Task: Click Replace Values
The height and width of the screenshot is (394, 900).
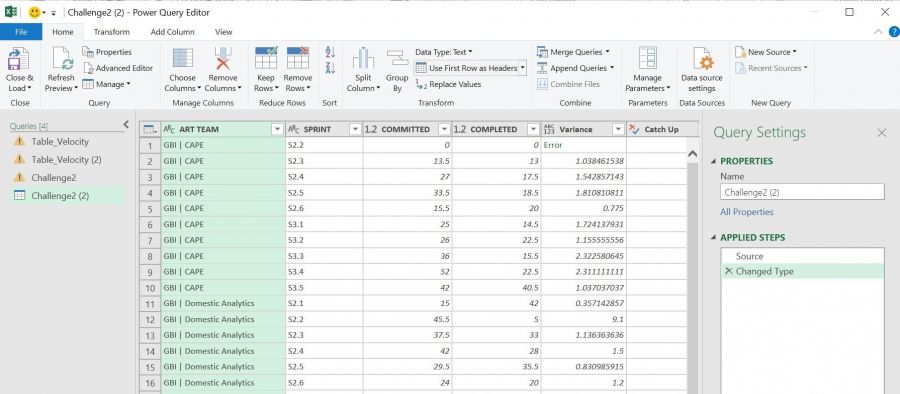Action: click(448, 84)
